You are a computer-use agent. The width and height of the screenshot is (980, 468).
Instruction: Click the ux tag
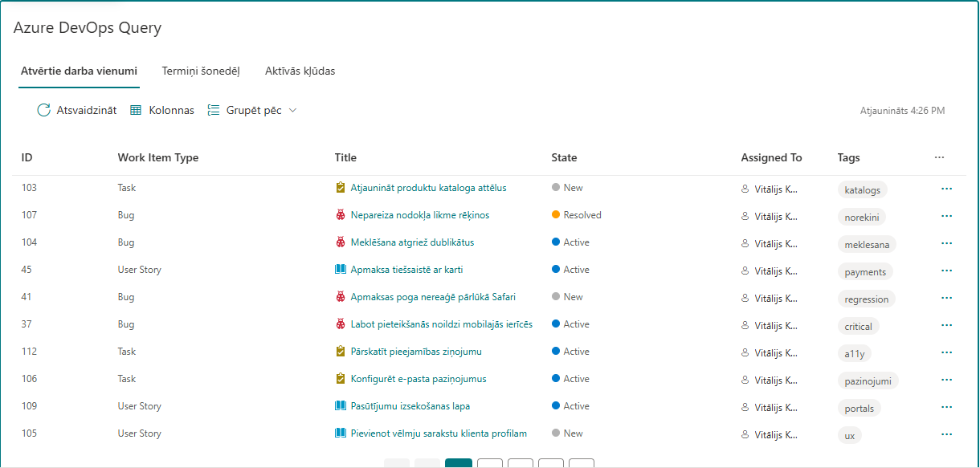pyautogui.click(x=849, y=436)
